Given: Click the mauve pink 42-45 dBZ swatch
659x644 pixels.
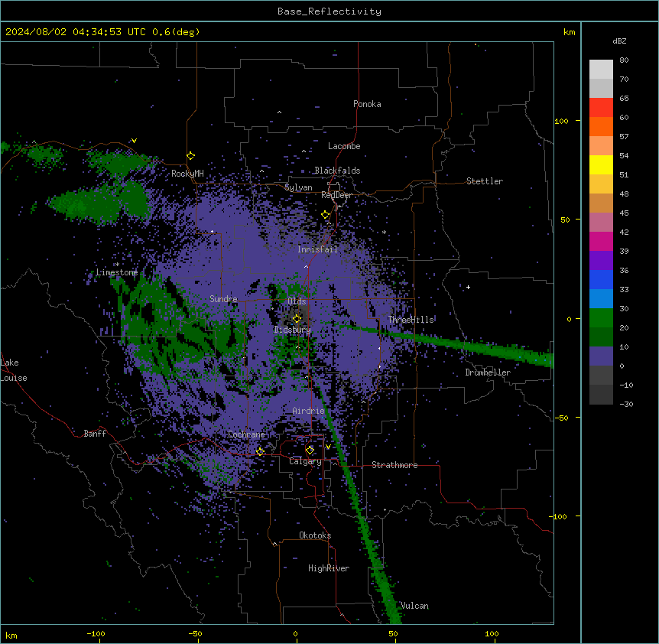Looking at the screenshot, I should point(601,222).
